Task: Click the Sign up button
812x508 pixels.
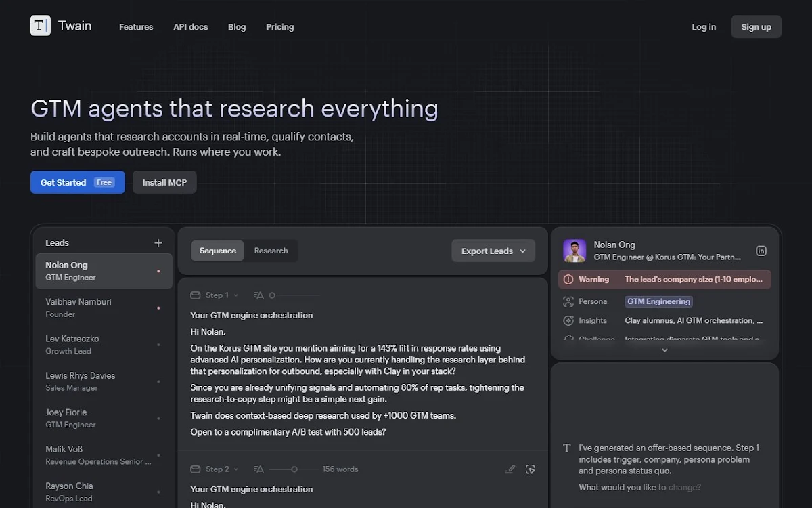Action: tap(756, 27)
